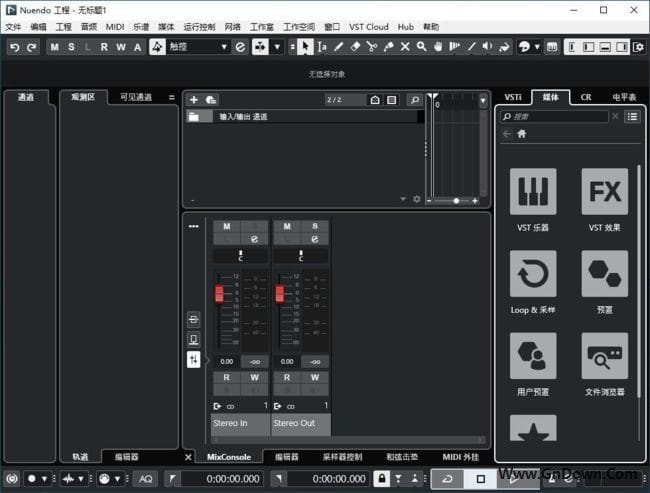
Task: Toggle the cycle loop transport button
Action: (x=448, y=479)
